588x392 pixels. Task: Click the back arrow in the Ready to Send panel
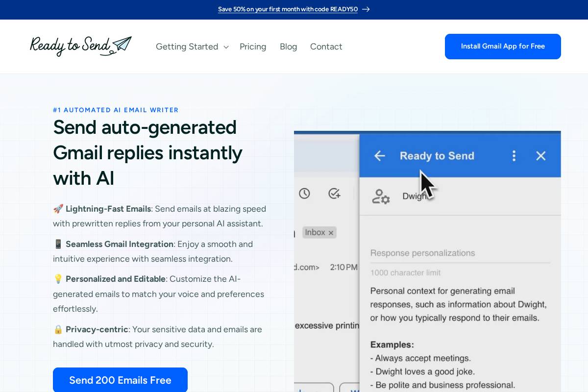380,156
